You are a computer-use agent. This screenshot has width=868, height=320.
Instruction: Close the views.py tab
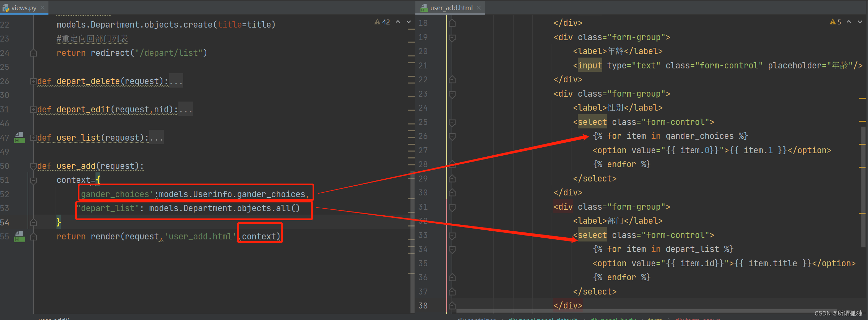[x=43, y=7]
